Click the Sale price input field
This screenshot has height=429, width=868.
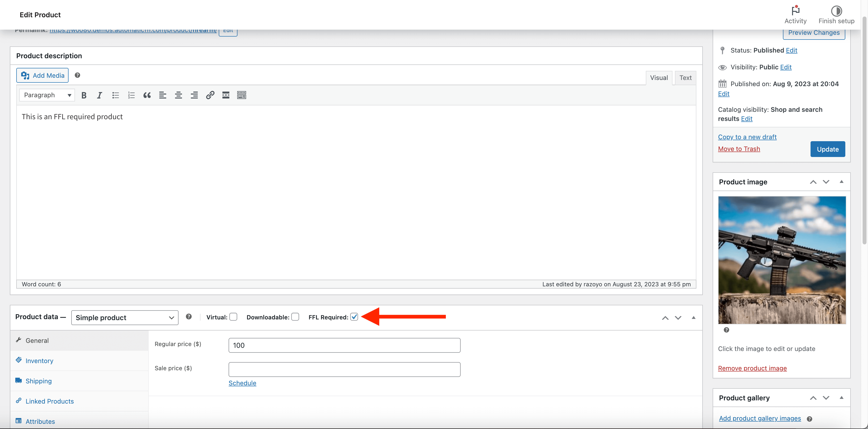(344, 369)
